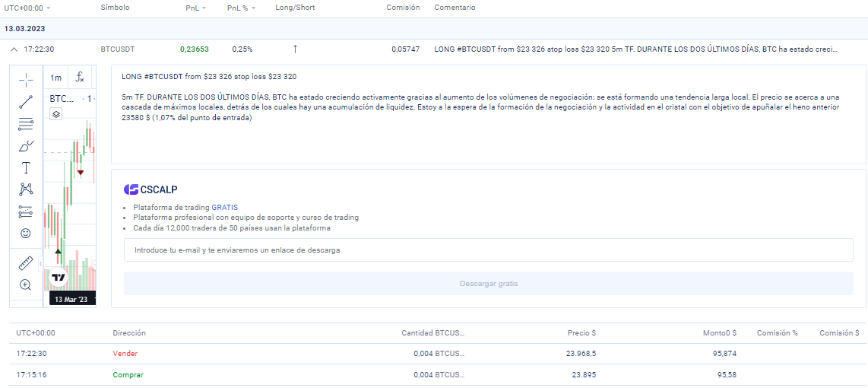Image resolution: width=868 pixels, height=388 pixels.
Task: Click the Precio $ column header
Action: click(581, 333)
